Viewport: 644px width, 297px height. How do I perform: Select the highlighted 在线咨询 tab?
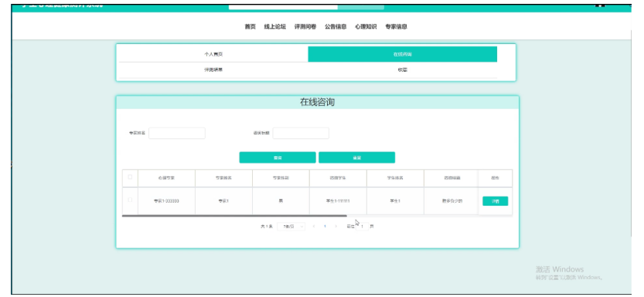coord(403,54)
